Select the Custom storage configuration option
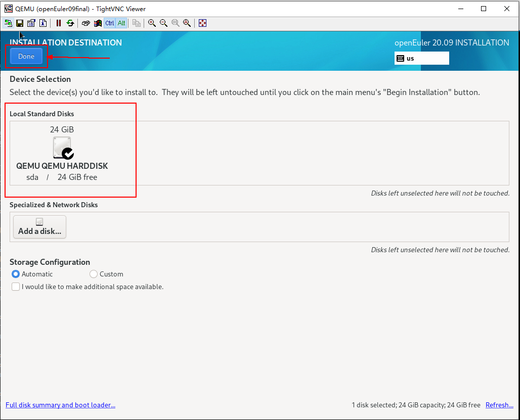The height and width of the screenshot is (420, 520). pyautogui.click(x=94, y=274)
